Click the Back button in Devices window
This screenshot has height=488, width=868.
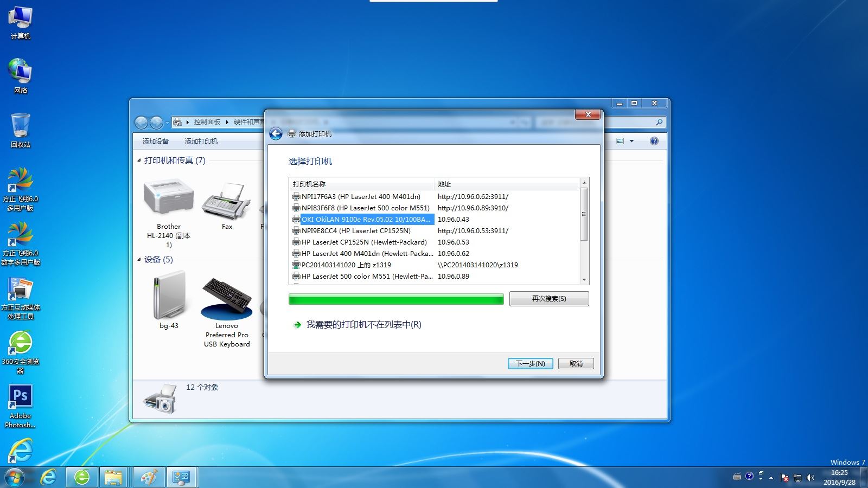141,123
